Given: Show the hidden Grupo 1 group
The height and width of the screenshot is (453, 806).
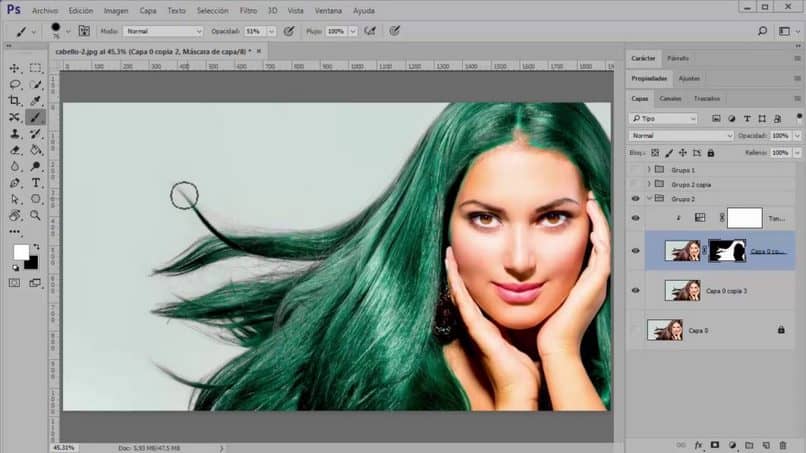Looking at the screenshot, I should pyautogui.click(x=635, y=170).
